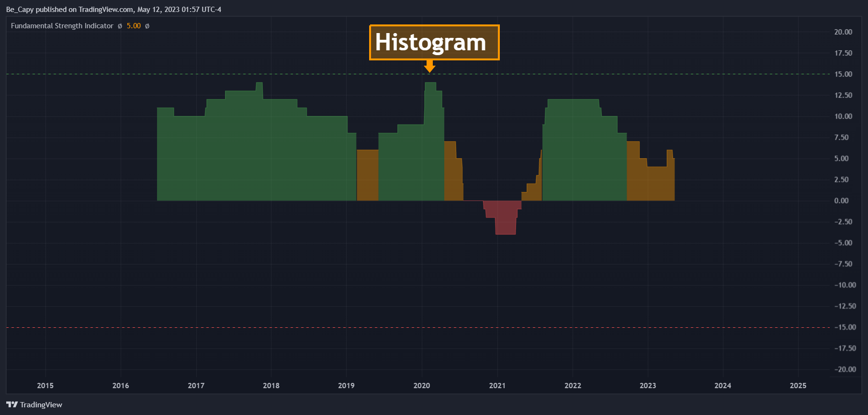The image size is (868, 415).
Task: Click the TradingView wordmark text
Action: coord(41,405)
